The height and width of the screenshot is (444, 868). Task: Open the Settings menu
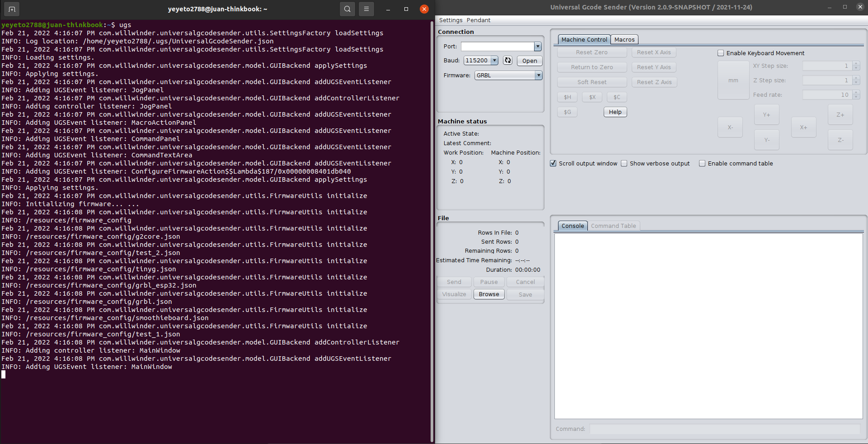tap(450, 20)
